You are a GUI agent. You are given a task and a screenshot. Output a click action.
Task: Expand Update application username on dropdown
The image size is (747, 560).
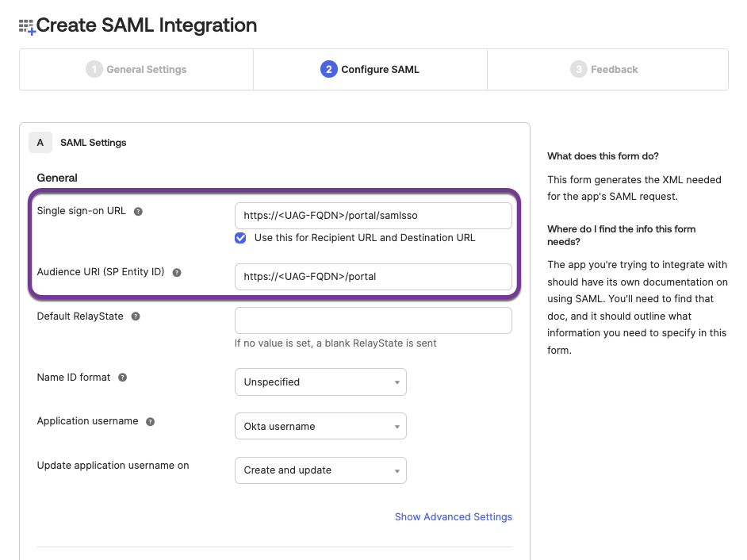click(x=320, y=470)
